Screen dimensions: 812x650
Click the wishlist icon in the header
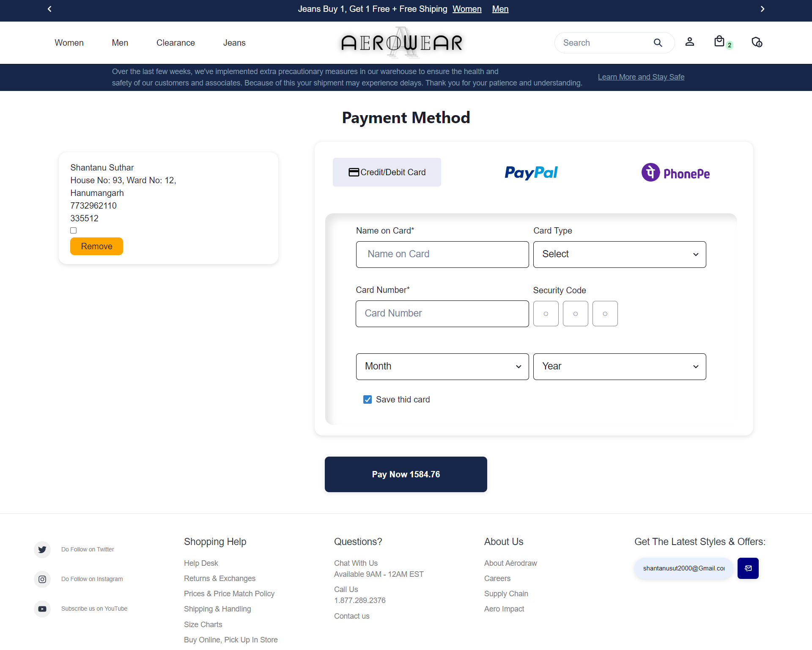point(757,42)
